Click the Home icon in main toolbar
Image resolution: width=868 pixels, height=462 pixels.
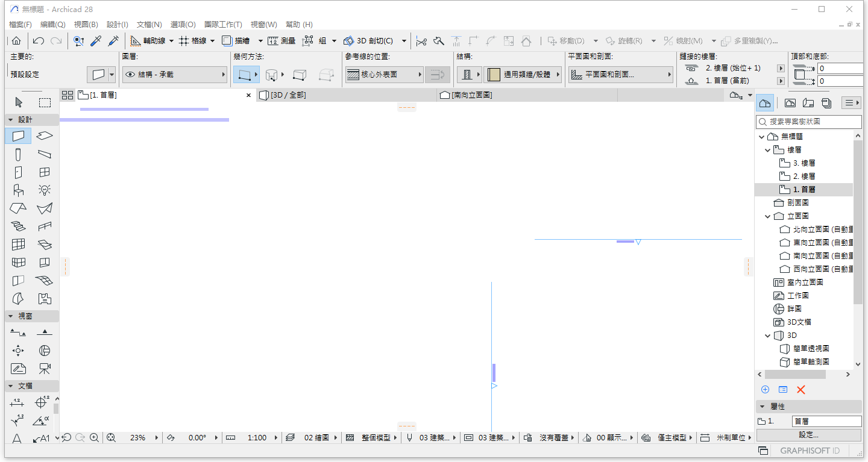pyautogui.click(x=16, y=41)
